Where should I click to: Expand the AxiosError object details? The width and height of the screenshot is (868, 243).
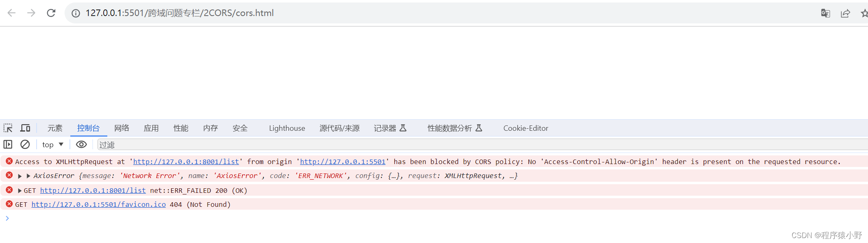click(x=28, y=176)
